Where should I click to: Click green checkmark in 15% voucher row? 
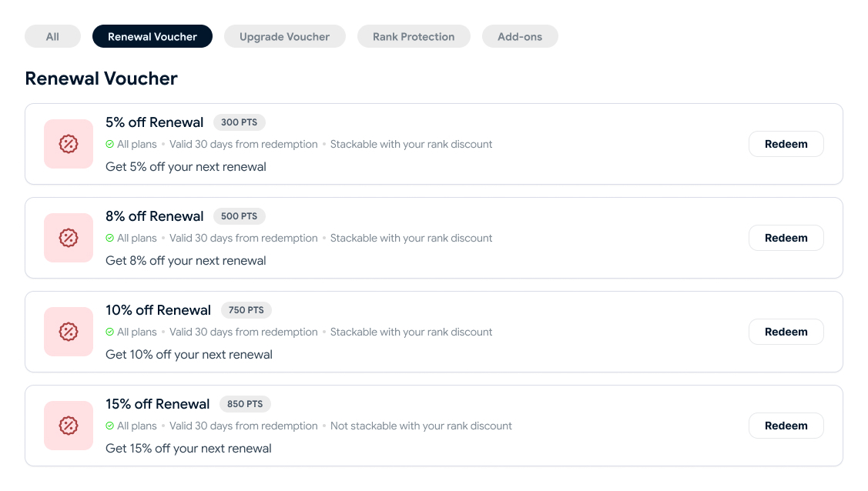(x=109, y=426)
